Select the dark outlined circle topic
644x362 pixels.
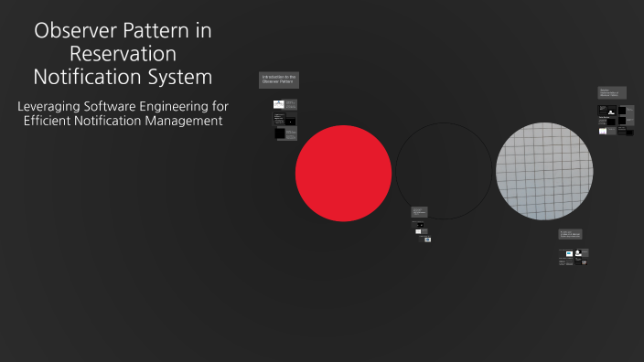(x=444, y=171)
